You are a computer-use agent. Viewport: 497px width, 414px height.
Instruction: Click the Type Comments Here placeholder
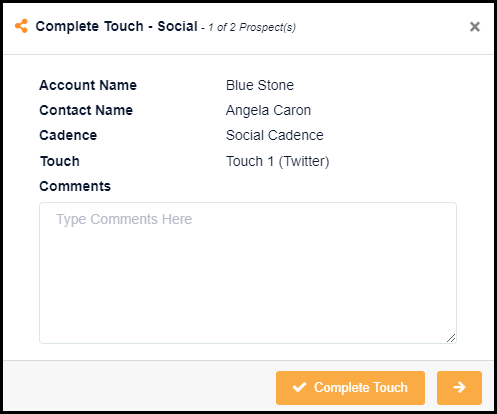[124, 219]
